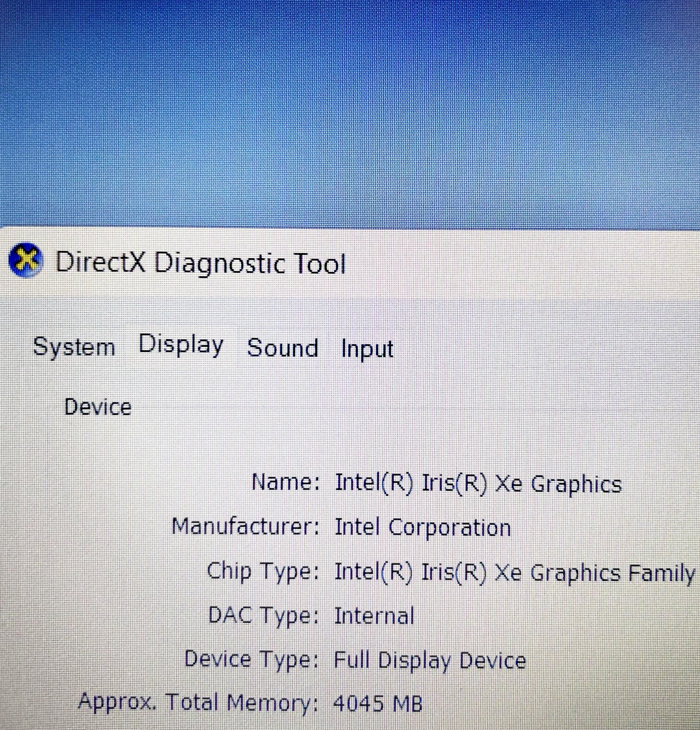Click the DirectX Diagnostic Tool title text

(x=201, y=264)
